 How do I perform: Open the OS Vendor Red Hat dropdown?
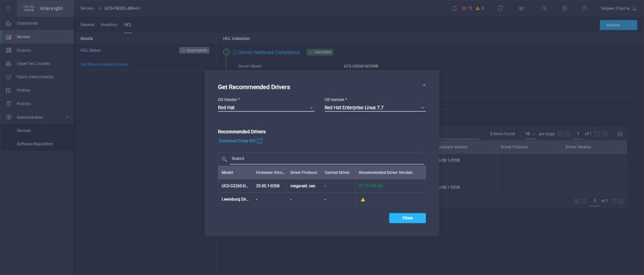266,108
